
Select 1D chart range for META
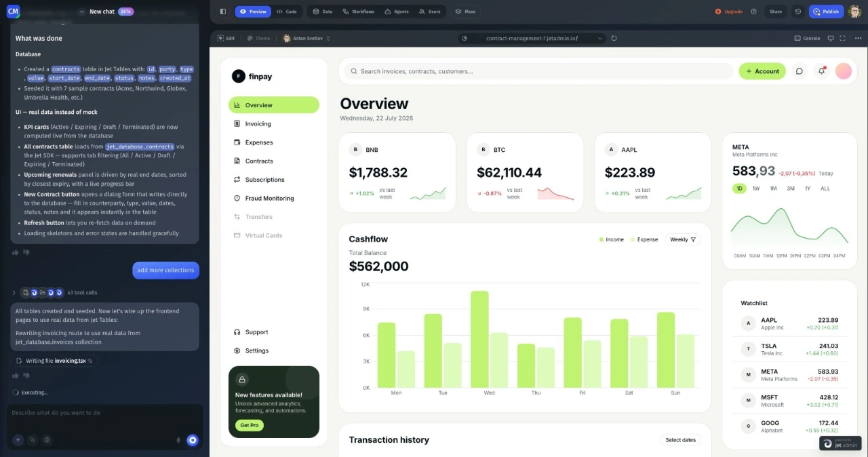(739, 188)
